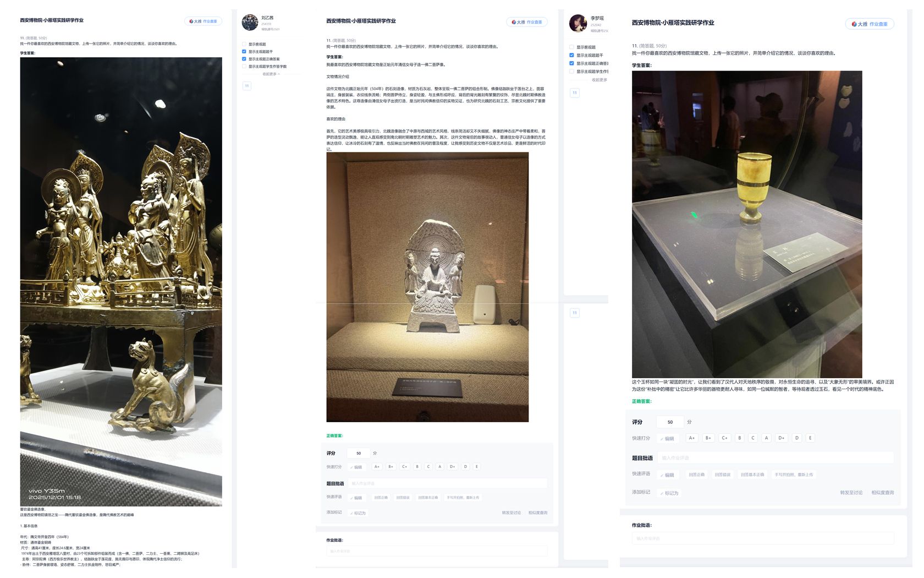This screenshot has width=924, height=578.
Task: Enable 显示客观题 checkbox under 刘乙茜
Action: (244, 44)
